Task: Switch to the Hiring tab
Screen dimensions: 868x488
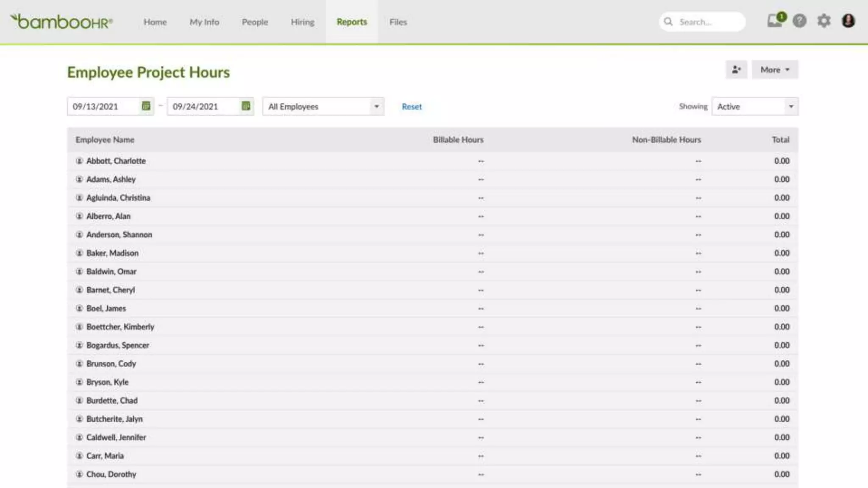Action: pos(302,22)
